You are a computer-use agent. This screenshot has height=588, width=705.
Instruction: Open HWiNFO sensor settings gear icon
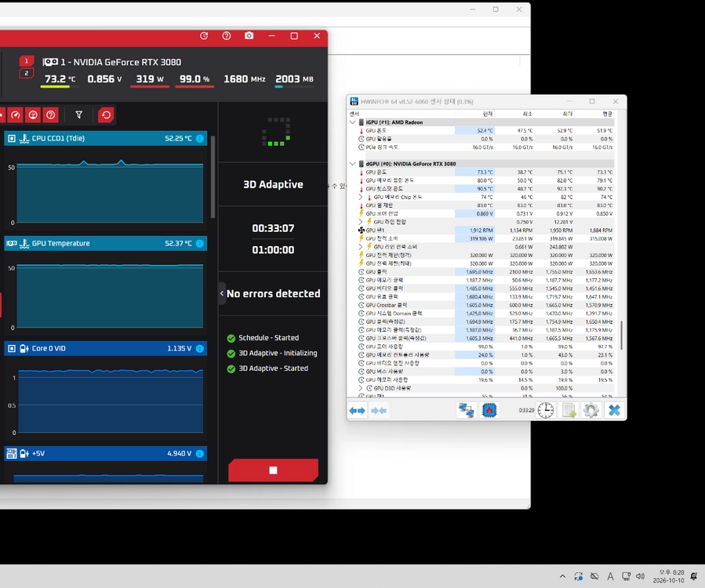point(591,410)
